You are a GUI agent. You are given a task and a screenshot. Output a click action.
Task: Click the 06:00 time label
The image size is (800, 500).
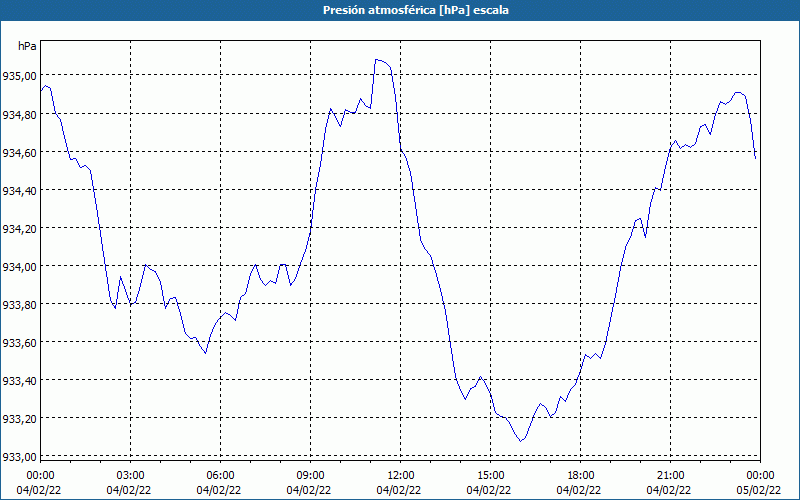pyautogui.click(x=220, y=476)
